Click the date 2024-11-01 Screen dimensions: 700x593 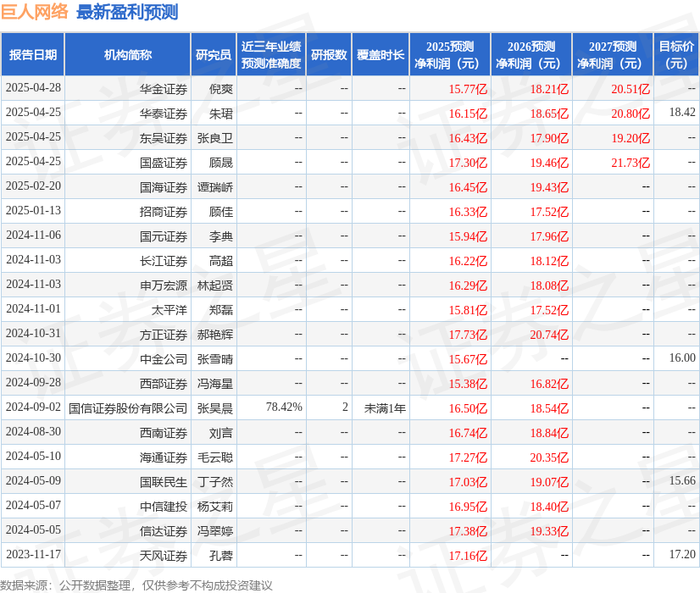[34, 308]
